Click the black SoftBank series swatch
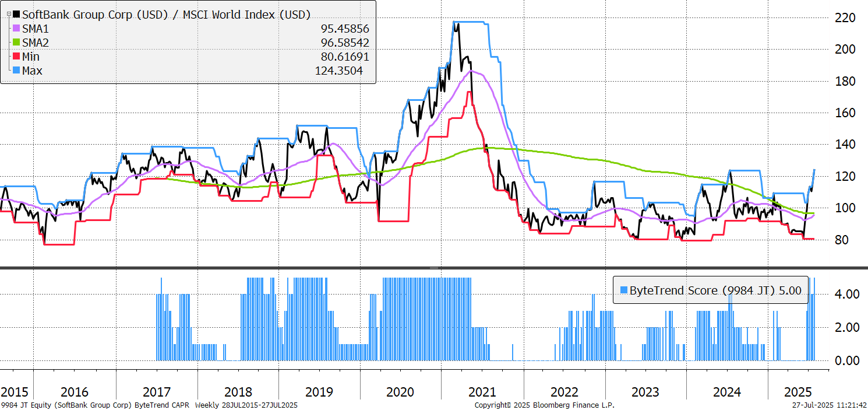Viewport: 868px width, 410px height. 16,15
